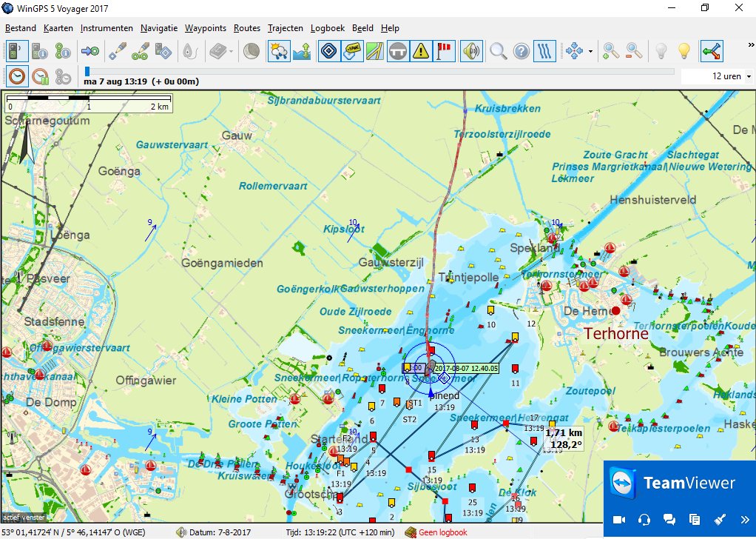The height and width of the screenshot is (539, 756).
Task: Click the logbook book icon in toolbar
Action: (x=218, y=51)
